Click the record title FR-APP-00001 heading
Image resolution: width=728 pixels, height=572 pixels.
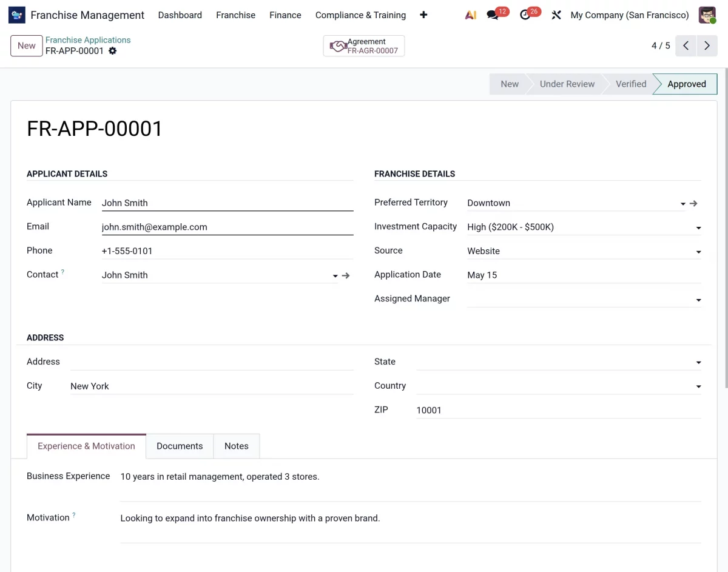pyautogui.click(x=95, y=129)
